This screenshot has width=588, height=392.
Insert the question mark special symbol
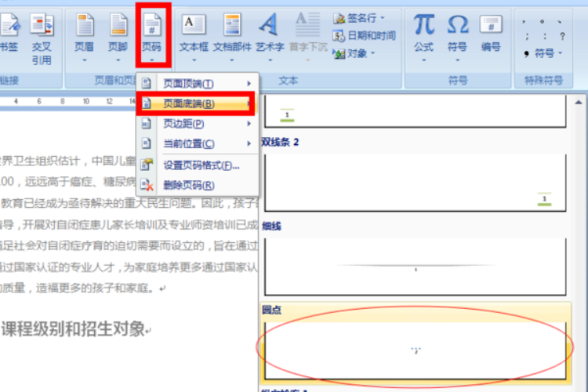click(x=562, y=36)
